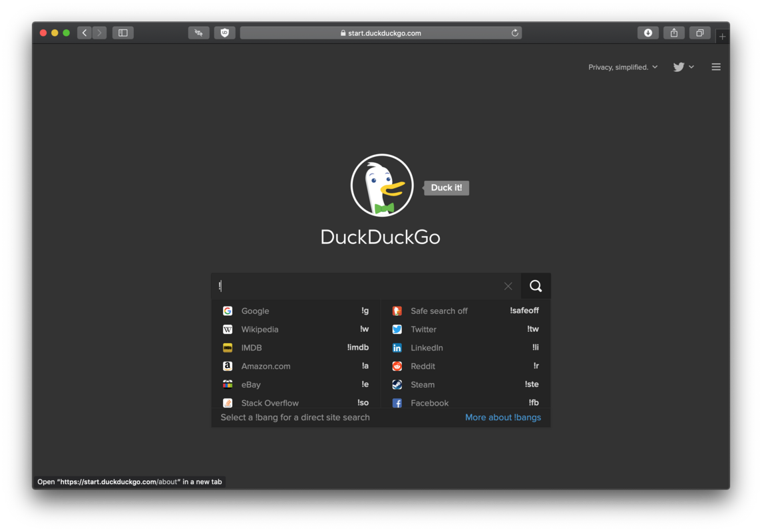Viewport: 762px width, 532px height.
Task: Select the eBay !e bang
Action: [296, 384]
